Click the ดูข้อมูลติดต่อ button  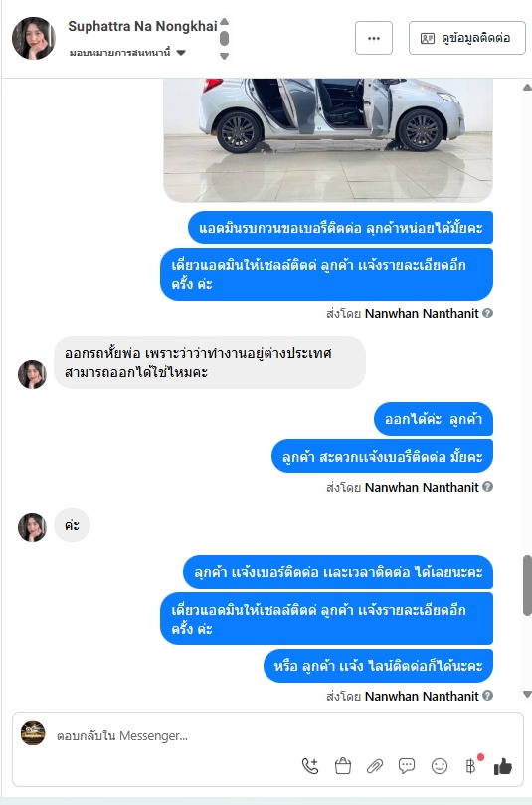[x=466, y=38]
